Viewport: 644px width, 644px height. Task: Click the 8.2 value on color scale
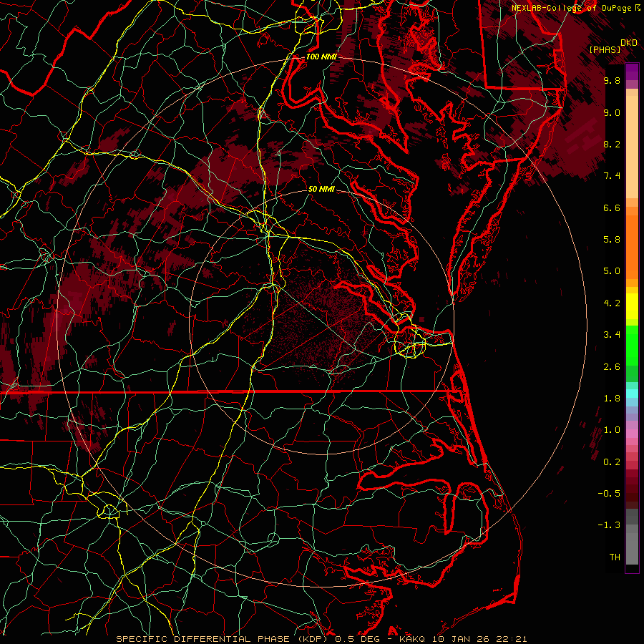pyautogui.click(x=612, y=144)
